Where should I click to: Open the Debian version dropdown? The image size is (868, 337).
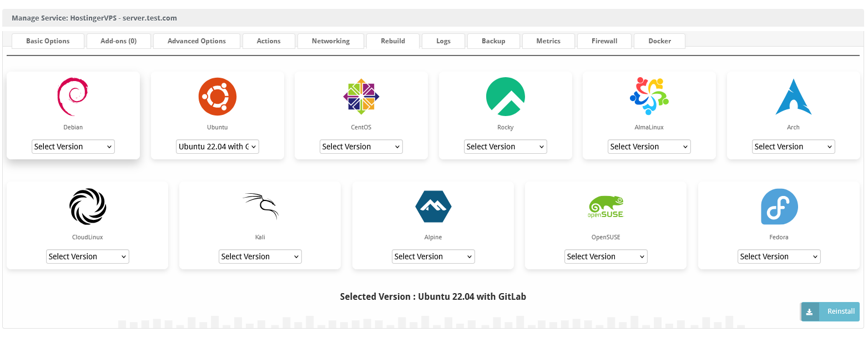73,146
